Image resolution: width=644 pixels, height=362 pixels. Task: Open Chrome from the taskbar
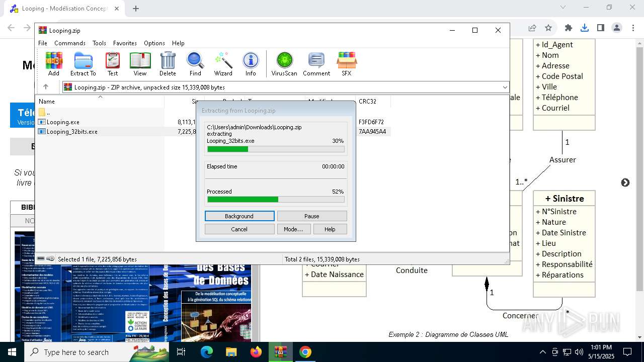click(305, 352)
